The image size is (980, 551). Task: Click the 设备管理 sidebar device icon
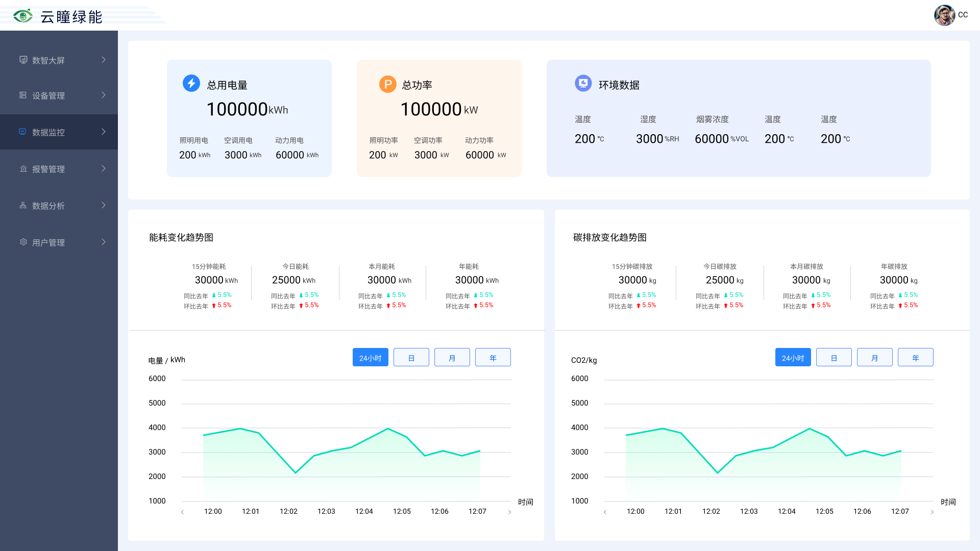click(23, 95)
